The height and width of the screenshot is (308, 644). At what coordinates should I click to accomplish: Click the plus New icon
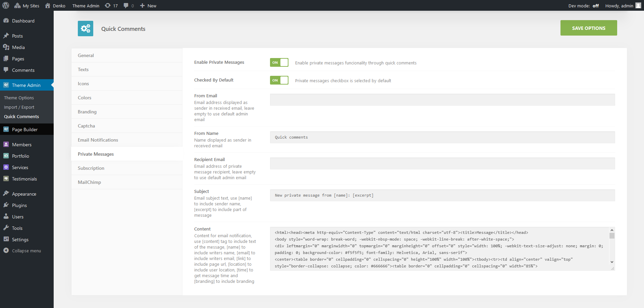click(142, 5)
